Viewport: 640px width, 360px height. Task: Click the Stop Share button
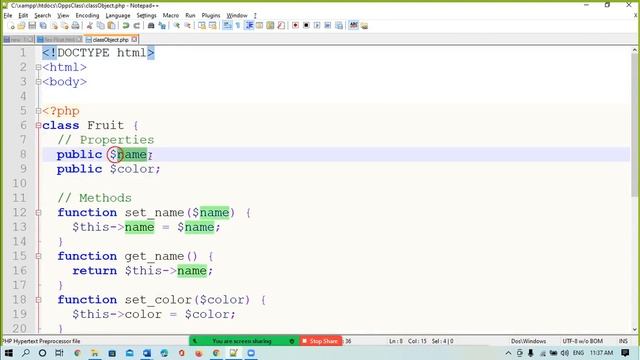point(320,341)
